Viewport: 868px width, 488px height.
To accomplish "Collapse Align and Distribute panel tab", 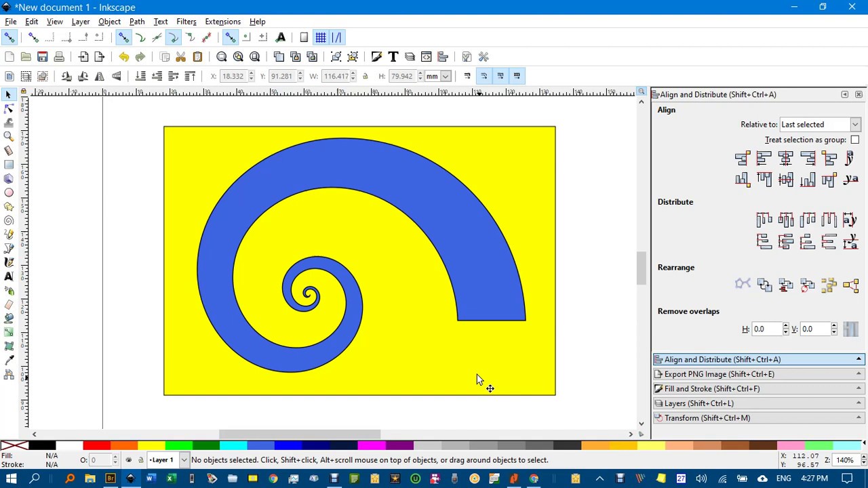I will [760, 360].
